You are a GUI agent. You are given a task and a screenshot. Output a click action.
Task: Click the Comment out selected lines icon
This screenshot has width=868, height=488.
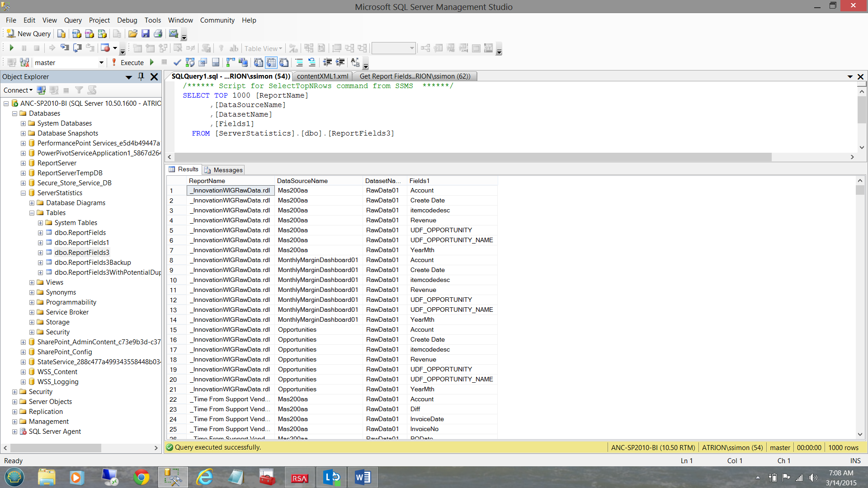click(x=299, y=62)
